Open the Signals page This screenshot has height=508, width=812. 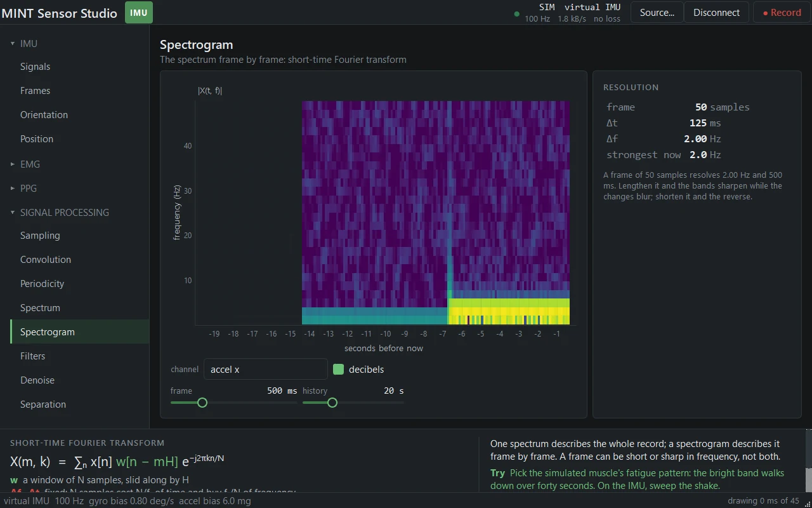[80, 67]
